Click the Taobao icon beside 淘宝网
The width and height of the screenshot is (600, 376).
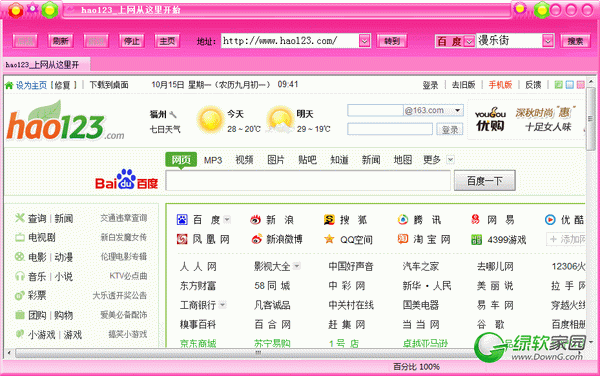click(403, 239)
